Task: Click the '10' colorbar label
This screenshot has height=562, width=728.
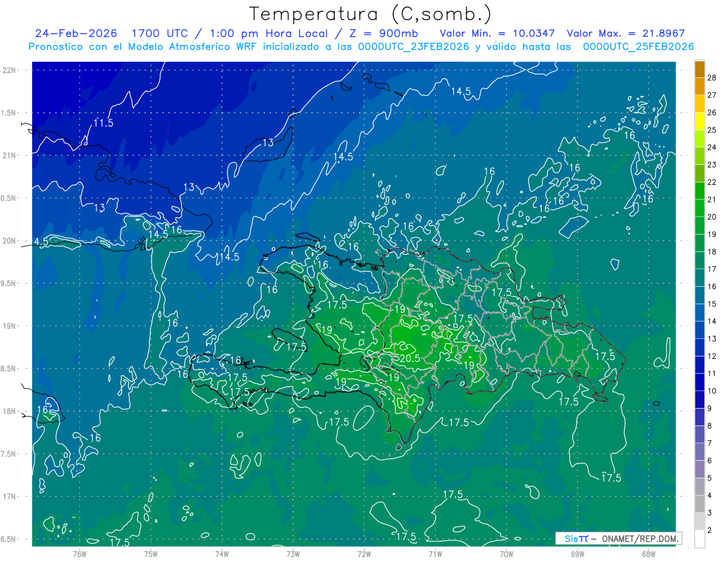Action: point(712,390)
